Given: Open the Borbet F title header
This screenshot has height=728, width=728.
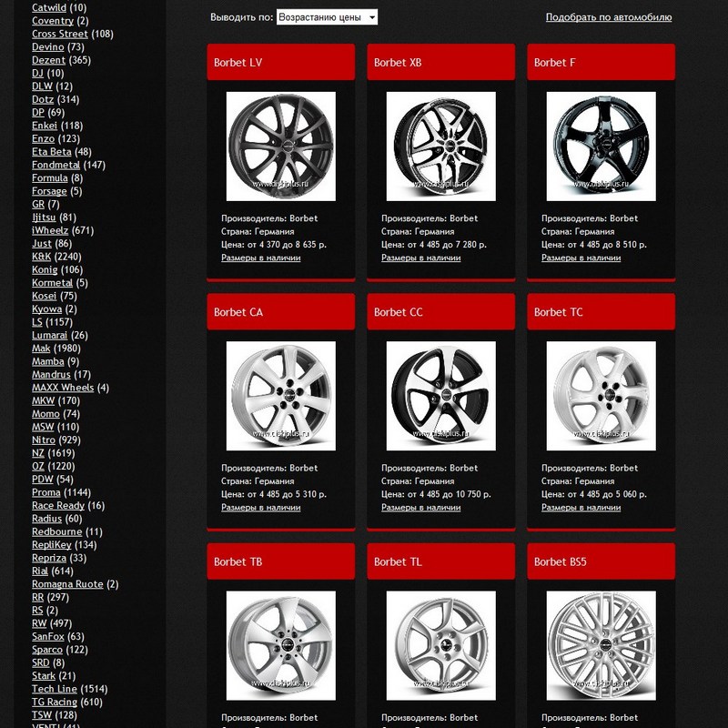Looking at the screenshot, I should click(x=602, y=62).
